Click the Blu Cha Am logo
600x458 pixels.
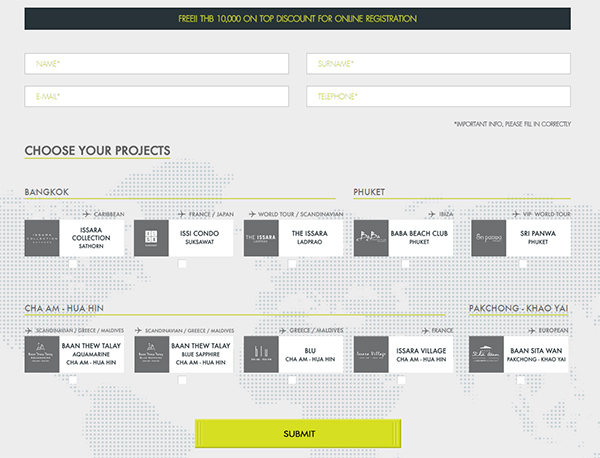coord(261,354)
